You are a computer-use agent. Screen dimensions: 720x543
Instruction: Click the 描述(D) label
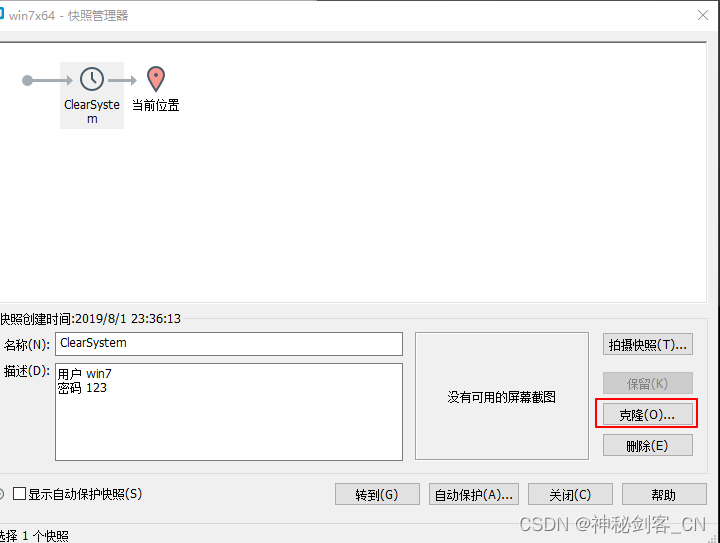click(x=27, y=371)
